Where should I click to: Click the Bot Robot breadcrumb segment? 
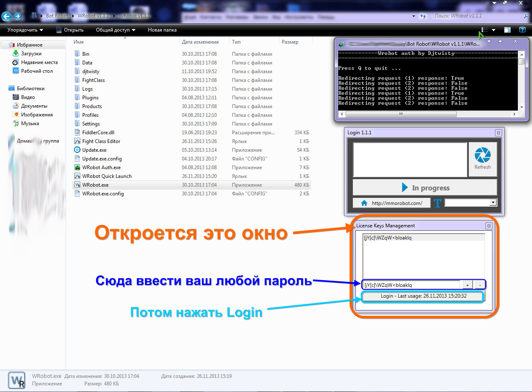point(57,16)
